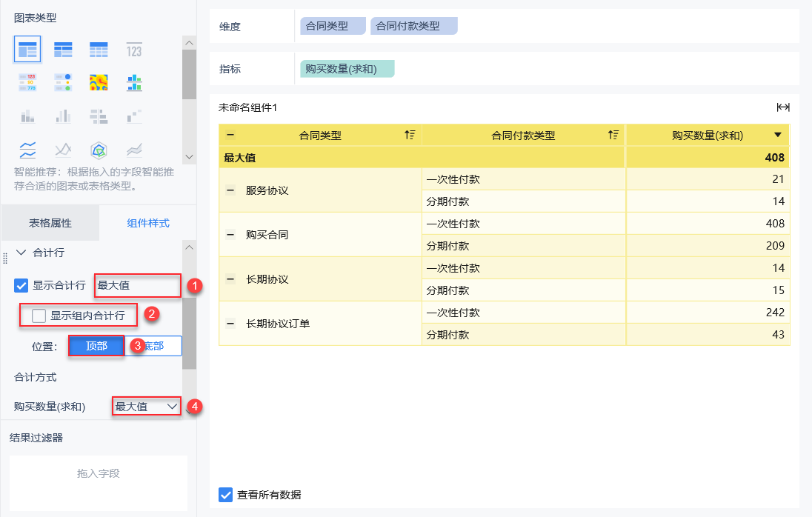This screenshot has height=517, width=812.
Task: Set total row position to 底部
Action: (153, 346)
